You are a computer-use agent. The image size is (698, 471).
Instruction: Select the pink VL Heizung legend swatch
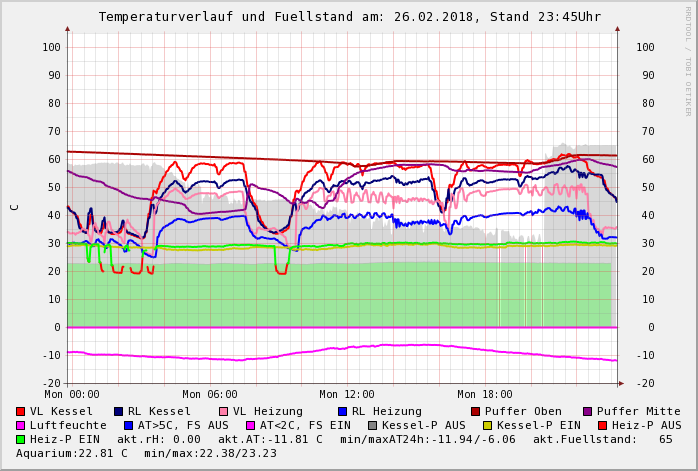224,411
